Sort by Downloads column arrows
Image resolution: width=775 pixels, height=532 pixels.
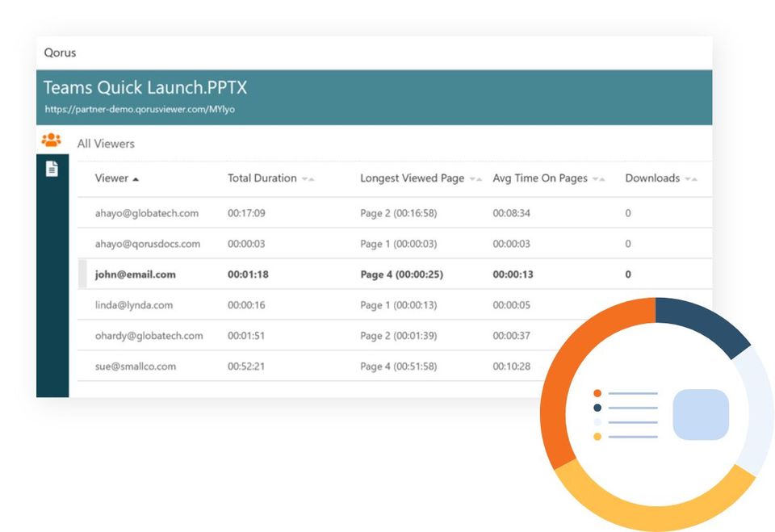pyautogui.click(x=691, y=179)
